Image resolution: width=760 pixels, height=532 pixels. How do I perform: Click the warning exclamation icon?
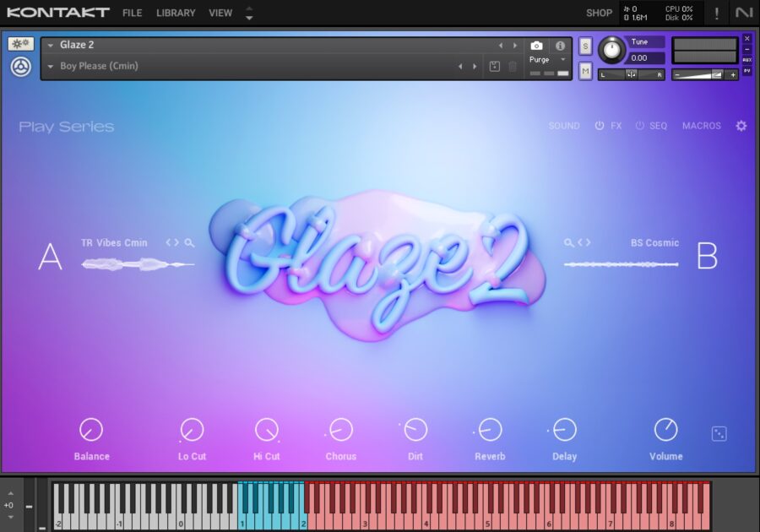(717, 13)
